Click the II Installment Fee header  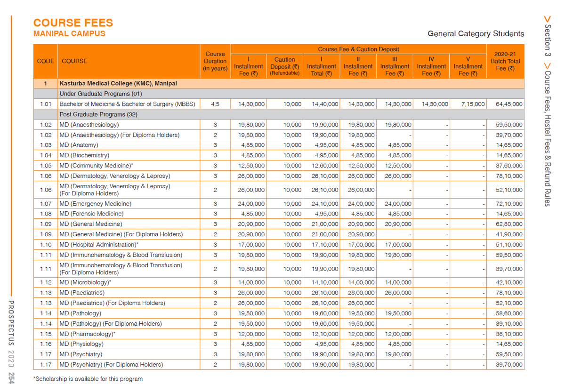(358, 66)
